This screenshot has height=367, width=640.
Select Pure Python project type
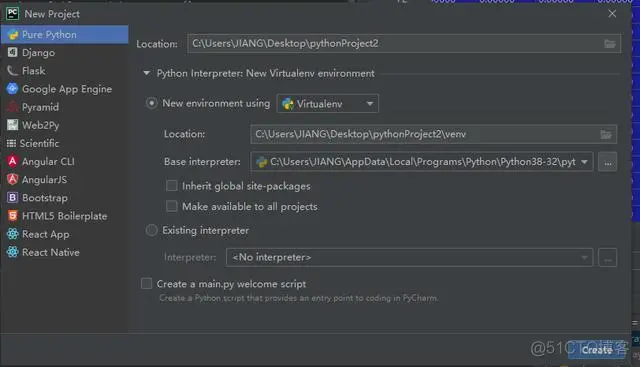pos(64,35)
